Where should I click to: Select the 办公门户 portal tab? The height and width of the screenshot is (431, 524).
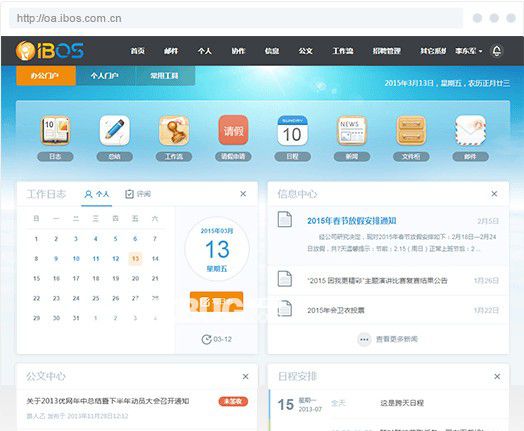point(46,76)
